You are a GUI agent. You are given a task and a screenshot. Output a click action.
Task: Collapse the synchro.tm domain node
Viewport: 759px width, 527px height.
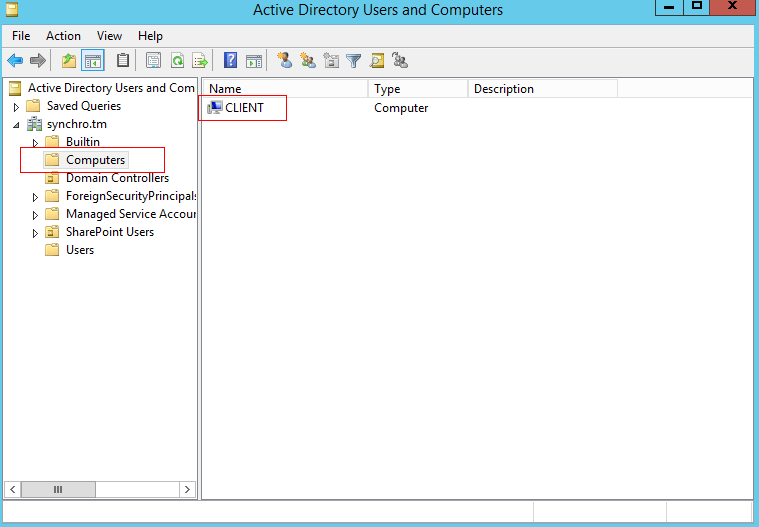16,125
